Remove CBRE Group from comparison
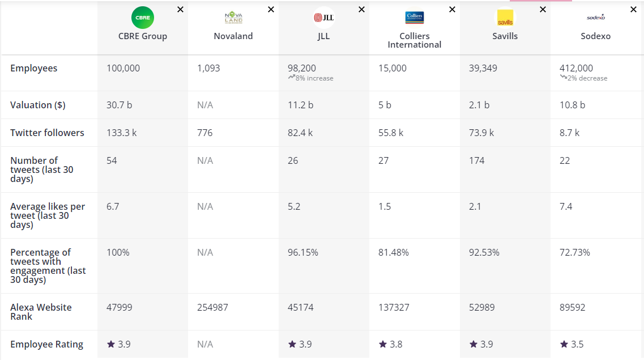644x360 pixels. click(180, 10)
